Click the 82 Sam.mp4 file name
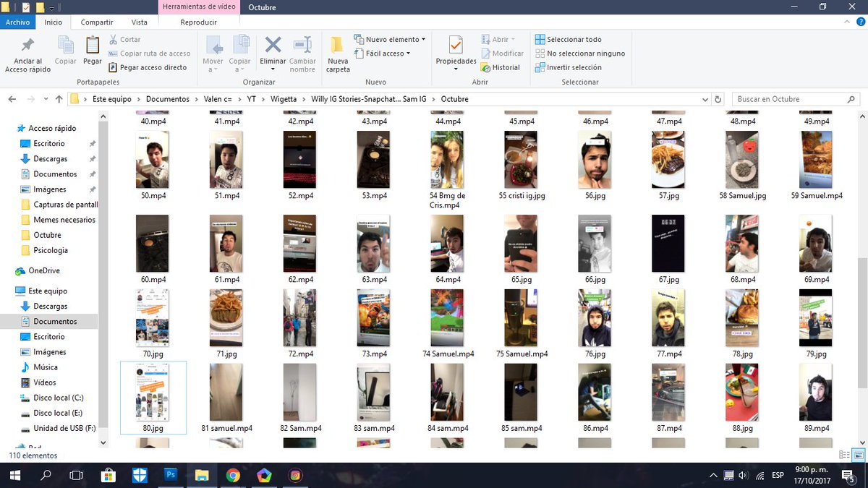The image size is (868, 488). (x=299, y=429)
